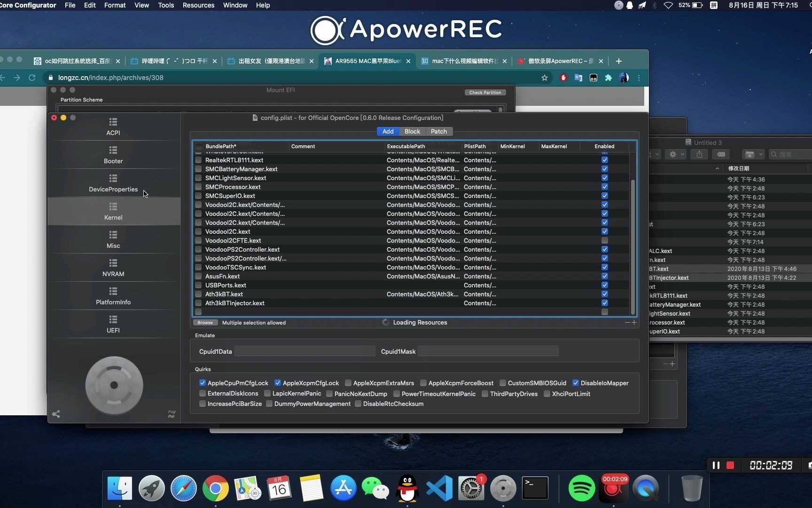Select the Booter section icon
The image size is (812, 508).
pos(113,154)
